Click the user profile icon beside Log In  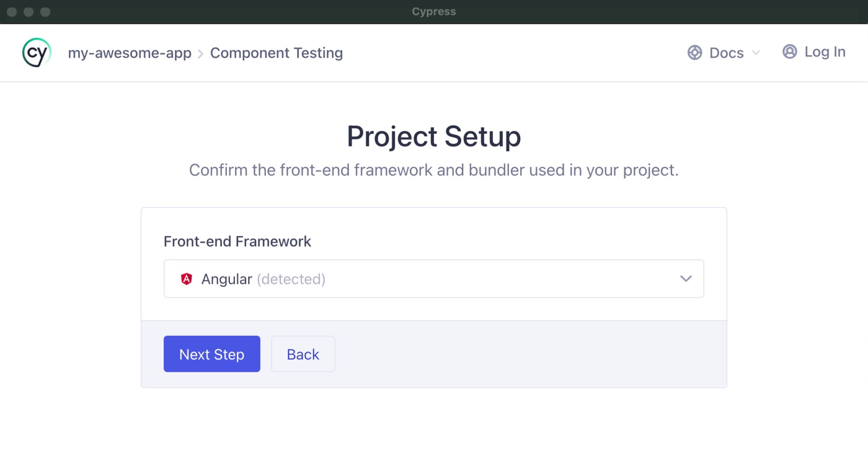tap(789, 52)
